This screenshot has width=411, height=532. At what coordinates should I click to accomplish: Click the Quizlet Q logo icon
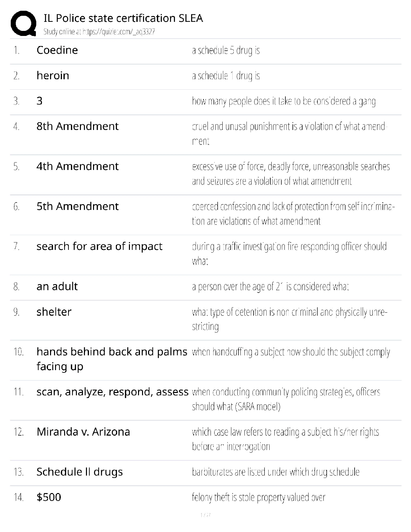24,24
